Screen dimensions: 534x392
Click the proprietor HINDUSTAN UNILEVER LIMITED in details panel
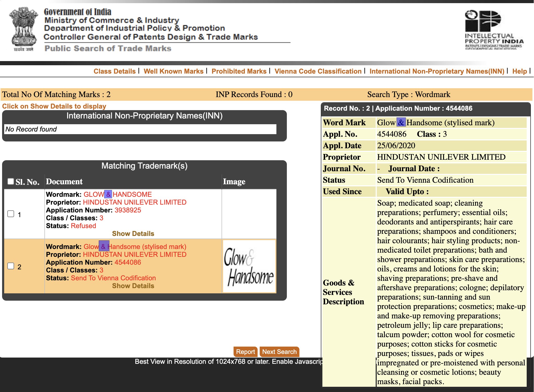(x=441, y=157)
